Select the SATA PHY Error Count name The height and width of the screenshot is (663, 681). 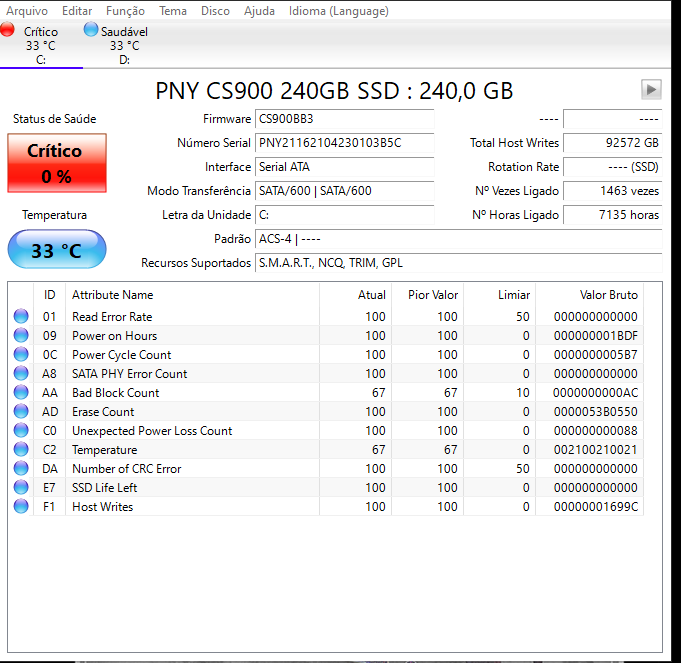click(129, 374)
